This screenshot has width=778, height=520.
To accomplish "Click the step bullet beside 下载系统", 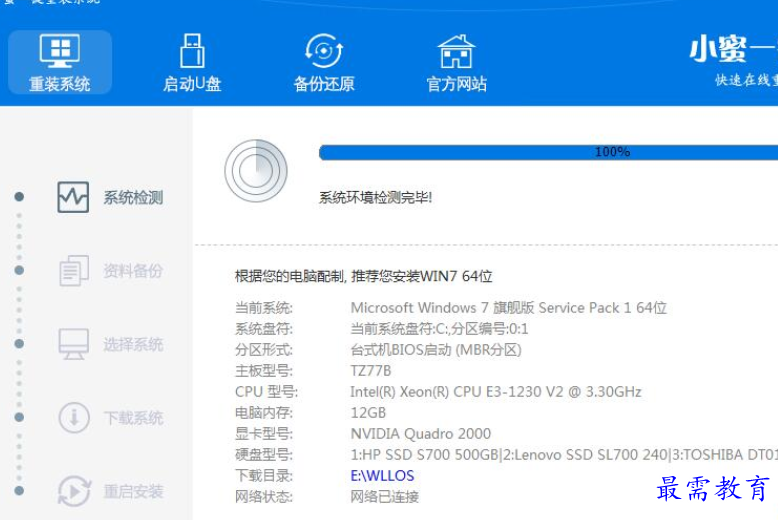I will pyautogui.click(x=19, y=417).
